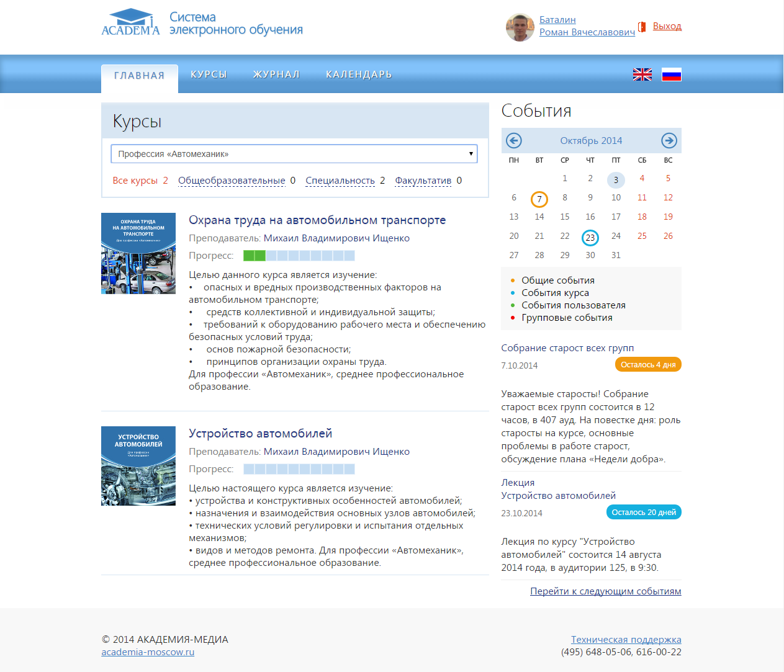The width and height of the screenshot is (784, 672).
Task: Select October 23 in calendar
Action: coord(590,238)
